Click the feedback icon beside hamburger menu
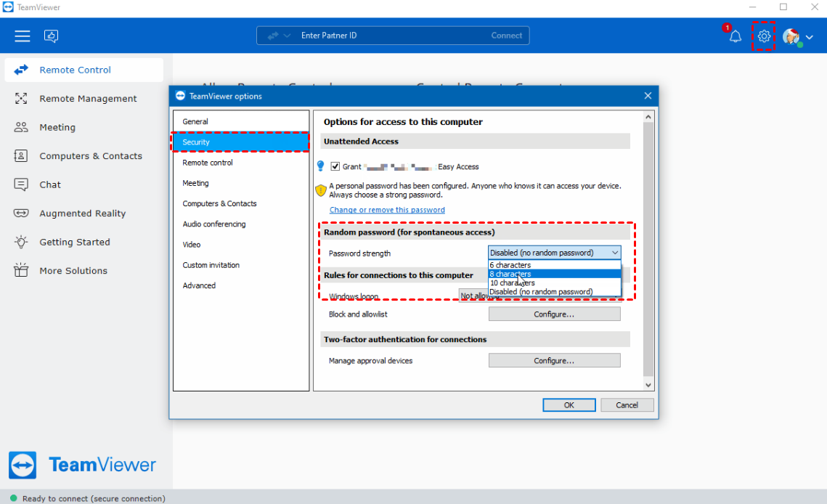This screenshot has height=504, width=827. click(51, 36)
